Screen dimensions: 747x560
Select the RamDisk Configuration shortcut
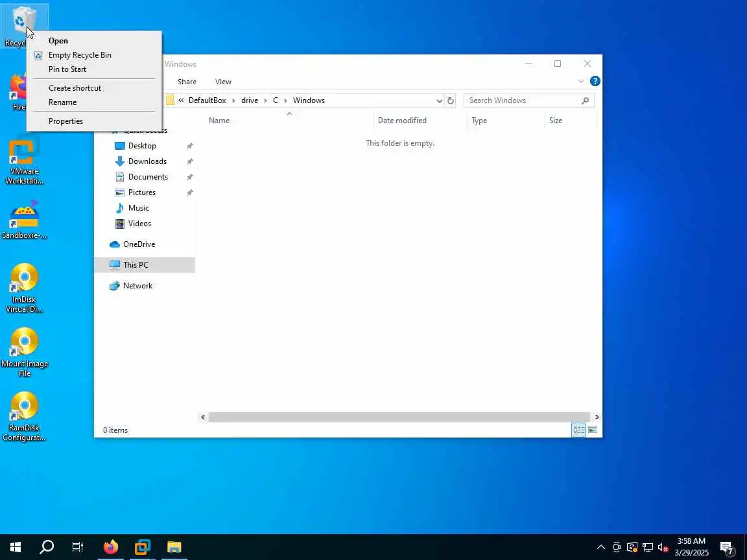[x=24, y=417]
